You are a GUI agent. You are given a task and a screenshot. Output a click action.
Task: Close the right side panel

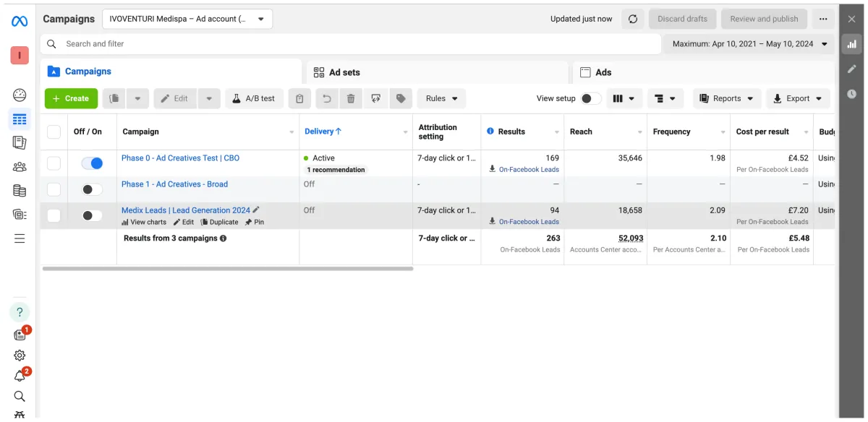click(x=852, y=20)
